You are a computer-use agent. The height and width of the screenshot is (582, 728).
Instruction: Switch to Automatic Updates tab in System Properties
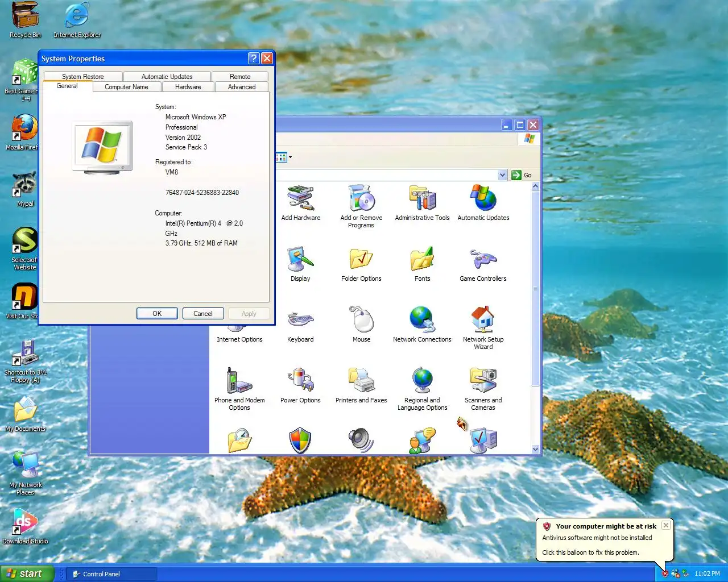click(x=167, y=76)
